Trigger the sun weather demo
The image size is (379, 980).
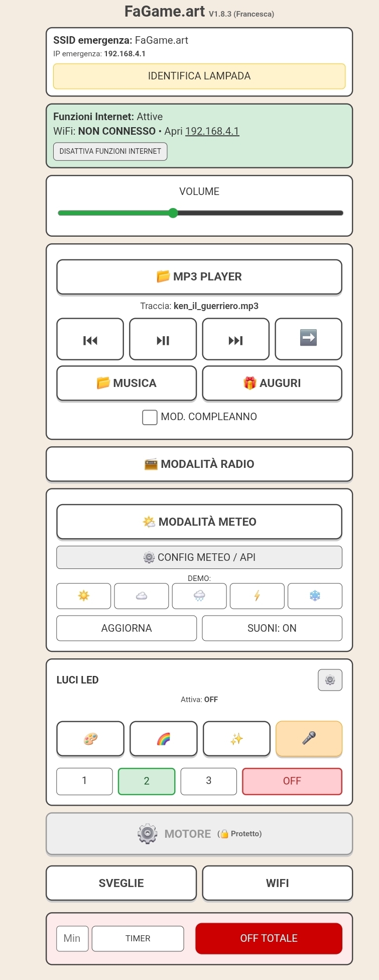coord(84,596)
